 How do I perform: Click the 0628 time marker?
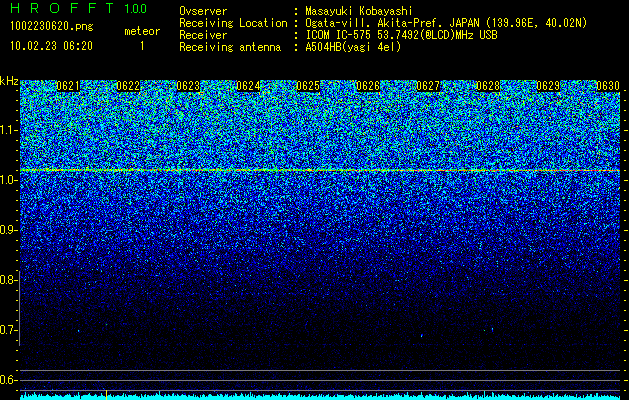tap(488, 86)
